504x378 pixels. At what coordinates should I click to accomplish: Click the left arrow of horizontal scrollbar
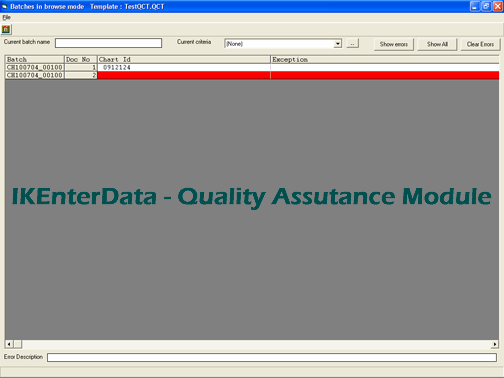(9, 344)
